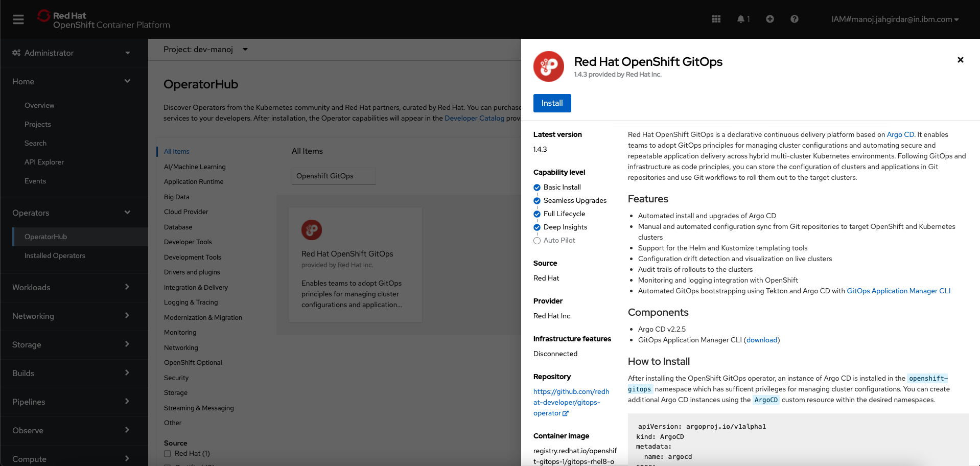980x466 pixels.
Task: Filter by Integration & Delivery category
Action: (196, 288)
